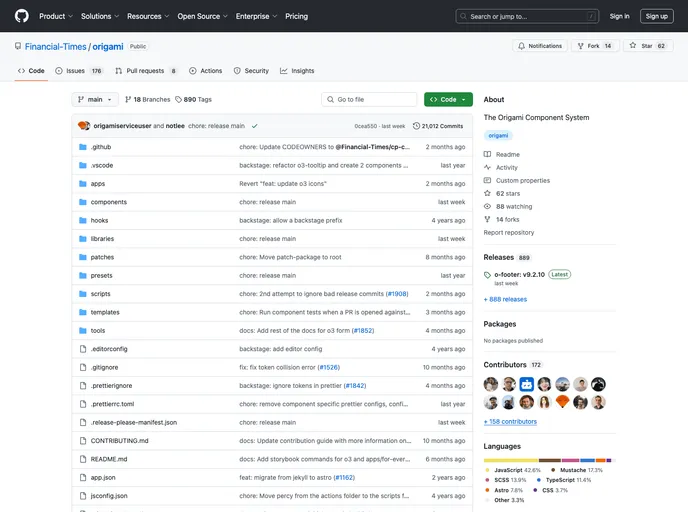
Task: View 14 forks link
Action: click(507, 219)
